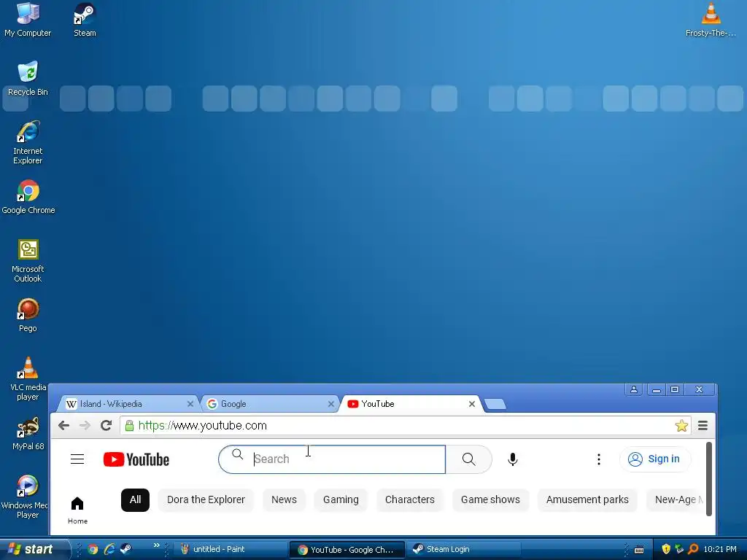Click the page vertical scrollbar
Screen dimensions: 747x560
pyautogui.click(x=709, y=478)
